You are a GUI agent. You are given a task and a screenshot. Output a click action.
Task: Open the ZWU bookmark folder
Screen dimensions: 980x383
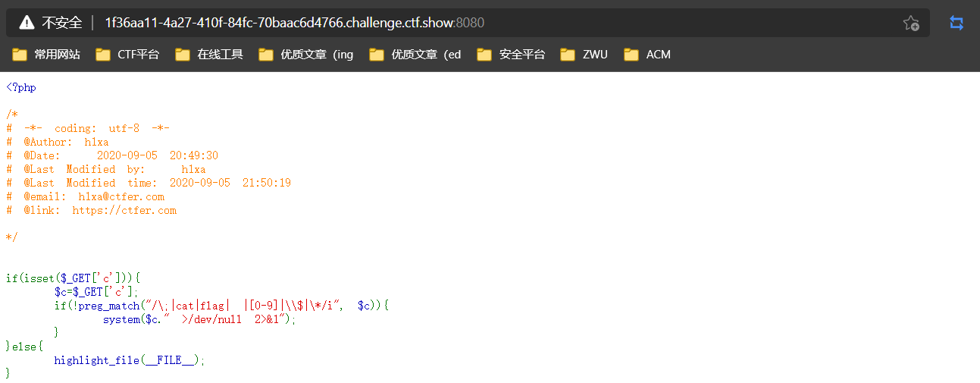click(x=584, y=55)
